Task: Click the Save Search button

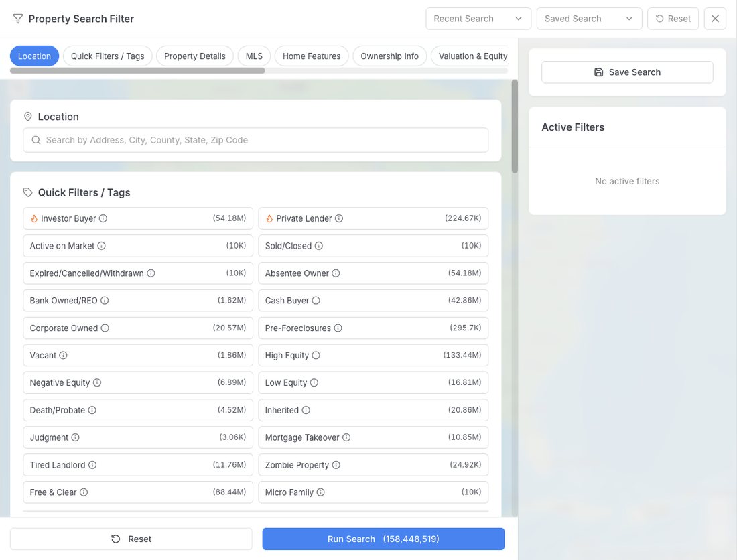Action: click(627, 72)
